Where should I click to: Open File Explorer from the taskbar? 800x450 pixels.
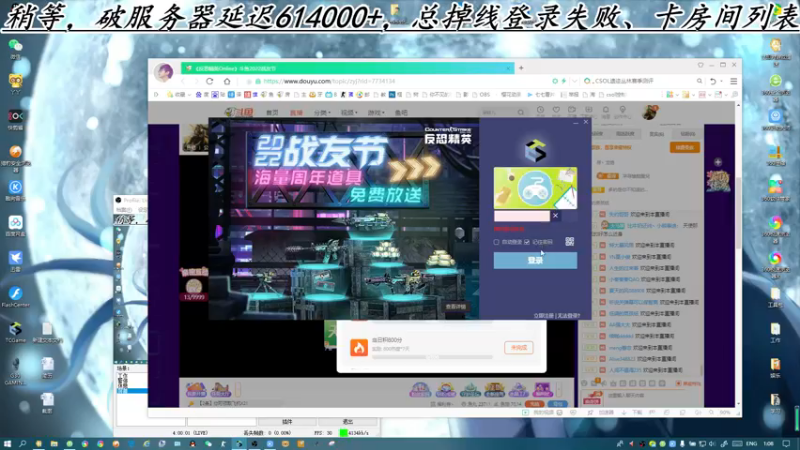coord(54,444)
